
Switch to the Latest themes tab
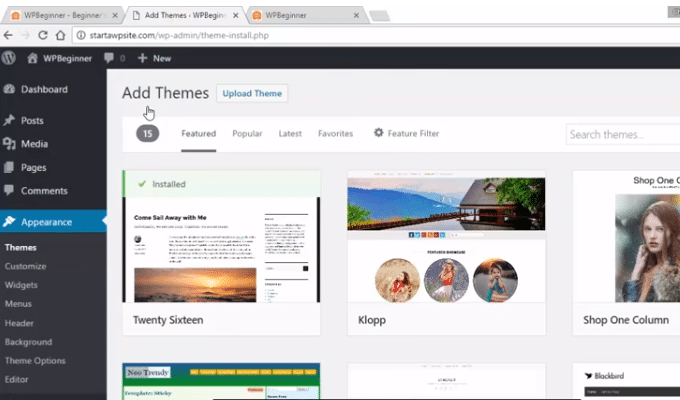(x=290, y=133)
